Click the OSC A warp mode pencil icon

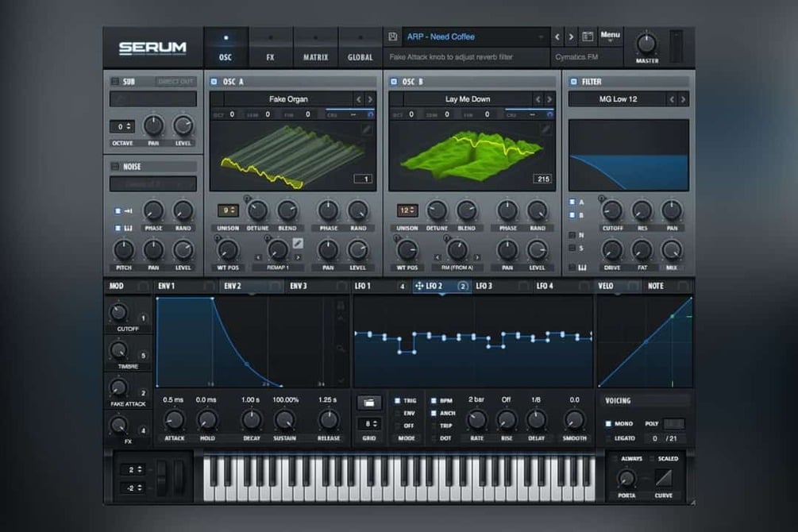298,243
